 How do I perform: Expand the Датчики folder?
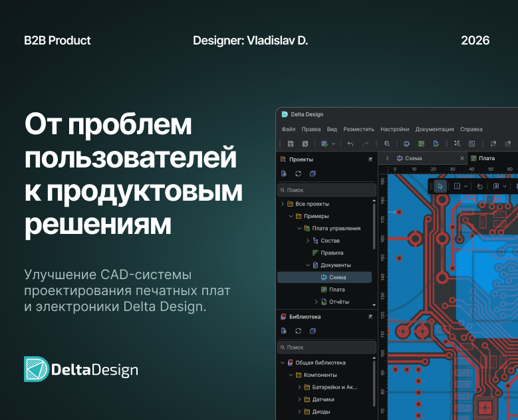299,399
